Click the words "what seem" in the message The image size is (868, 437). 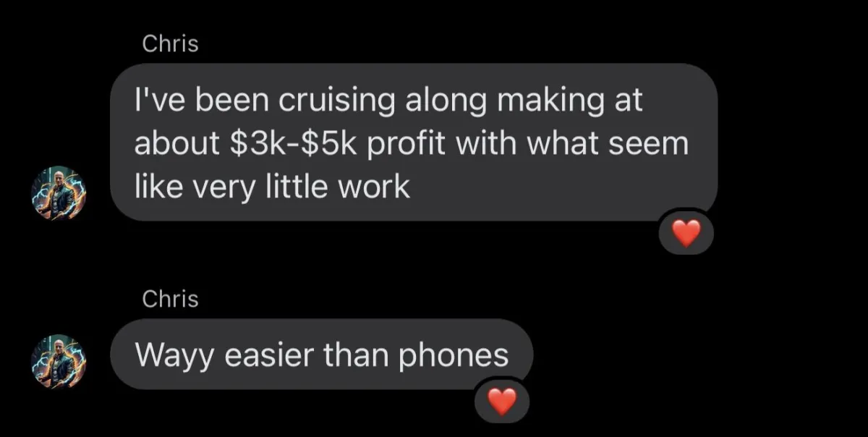(x=607, y=144)
